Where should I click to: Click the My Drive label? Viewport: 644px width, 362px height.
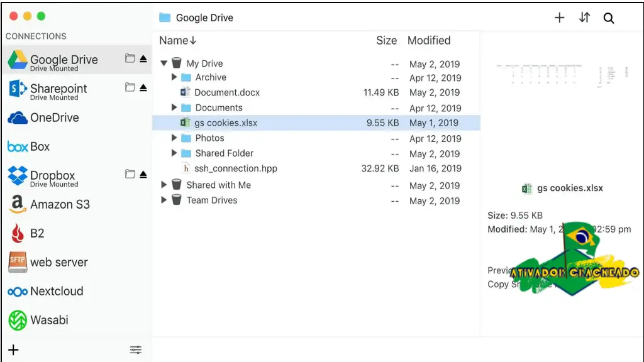(204, 63)
